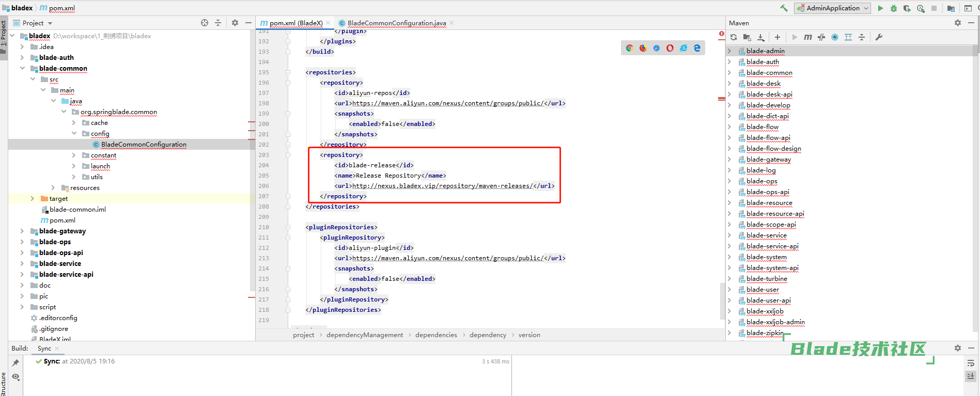Image resolution: width=980 pixels, height=396 pixels.
Task: Click Download Sources and Documentation icon
Action: point(761,37)
